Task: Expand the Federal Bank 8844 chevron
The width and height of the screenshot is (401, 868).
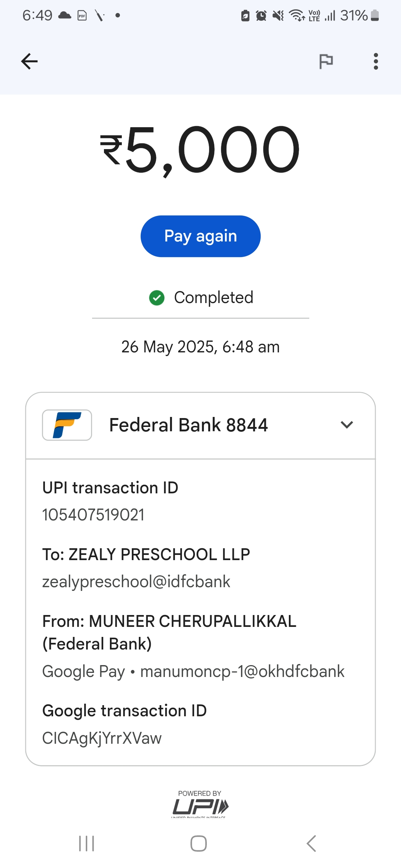Action: coord(347,425)
